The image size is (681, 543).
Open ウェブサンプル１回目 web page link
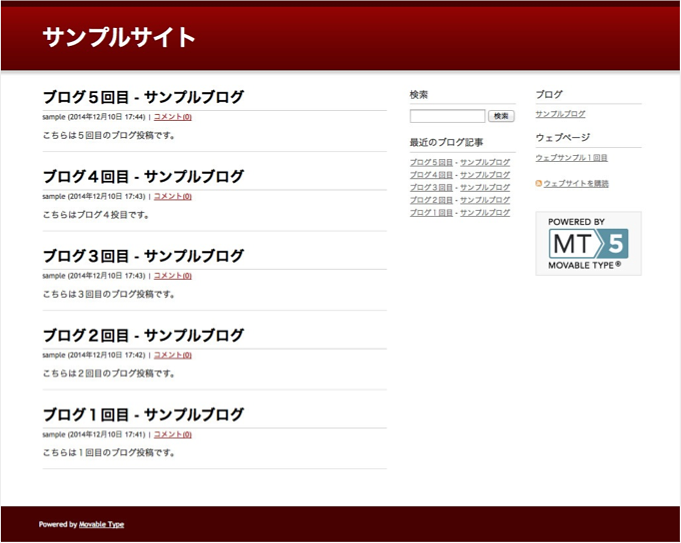[x=572, y=158]
